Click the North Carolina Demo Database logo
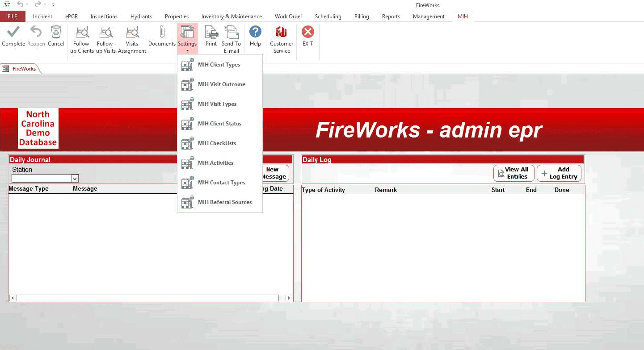The width and height of the screenshot is (644, 350). point(38,128)
